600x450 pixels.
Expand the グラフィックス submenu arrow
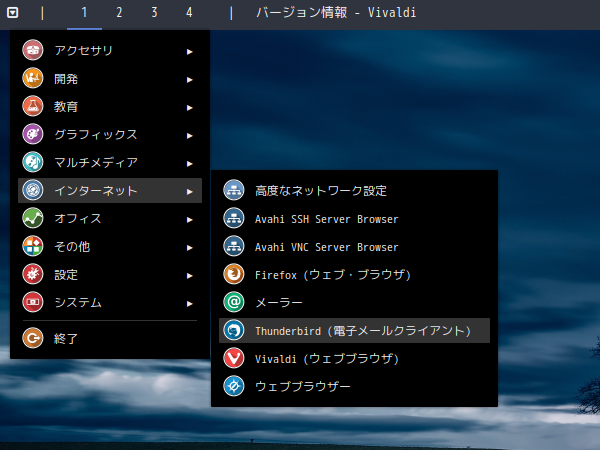[x=189, y=135]
